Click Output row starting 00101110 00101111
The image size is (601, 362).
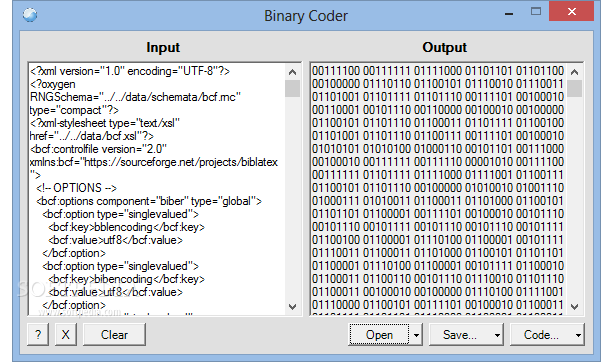point(438,227)
